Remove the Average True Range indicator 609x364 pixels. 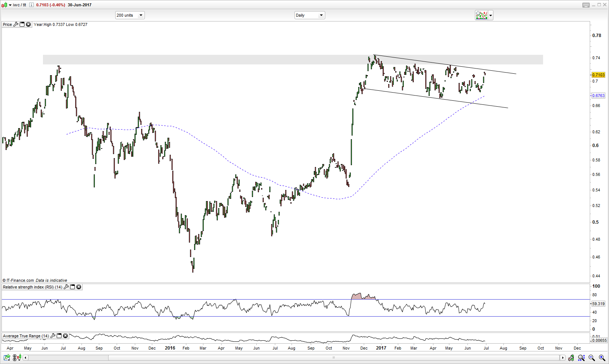click(x=66, y=336)
